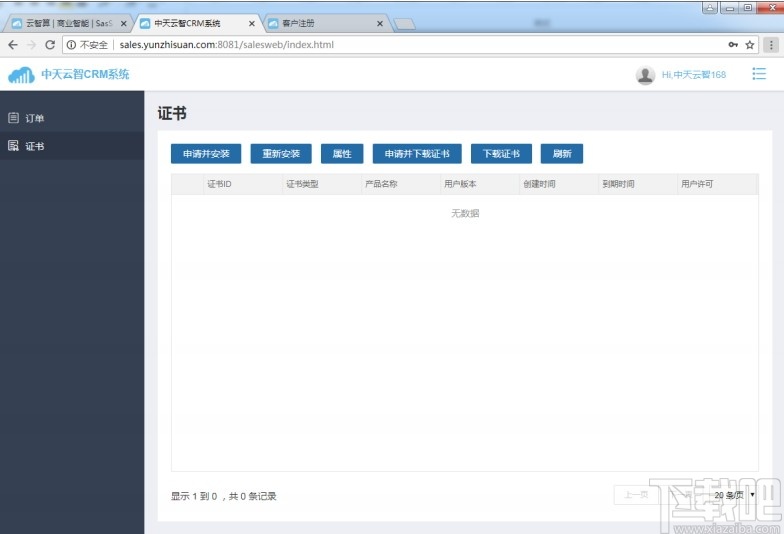Image resolution: width=784 pixels, height=534 pixels.
Task: Select the 证书 sidebar menu item
Action: pyautogui.click(x=72, y=146)
